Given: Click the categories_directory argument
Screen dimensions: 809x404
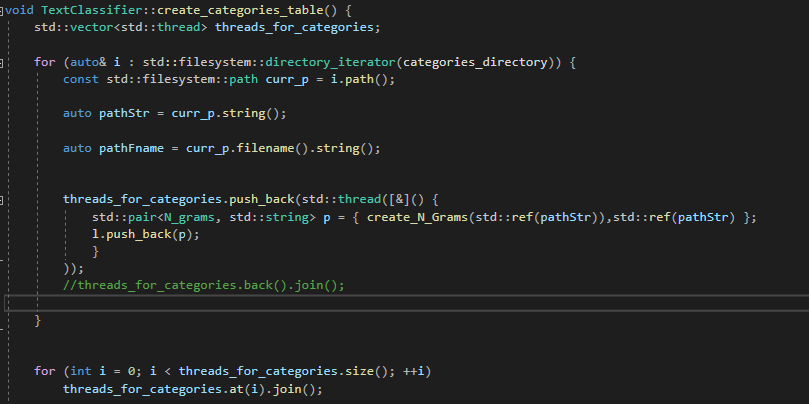Looking at the screenshot, I should (x=475, y=62).
